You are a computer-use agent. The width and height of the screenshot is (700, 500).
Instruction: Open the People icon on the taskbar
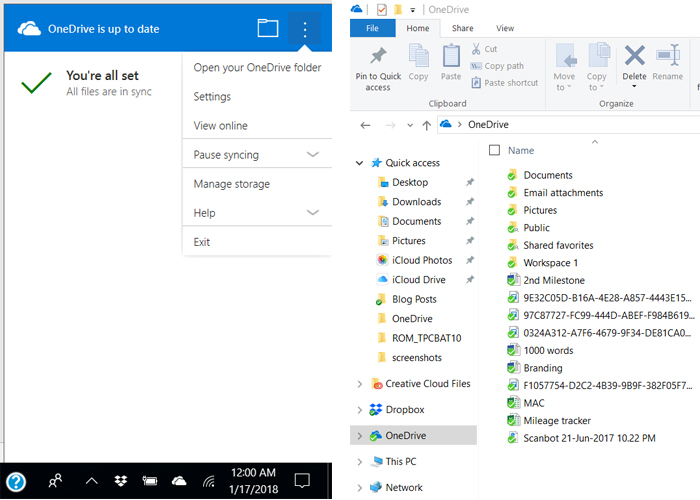55,481
